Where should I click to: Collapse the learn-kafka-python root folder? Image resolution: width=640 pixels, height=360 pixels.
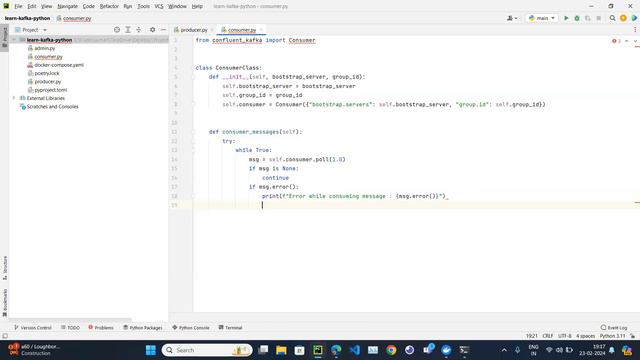15,40
